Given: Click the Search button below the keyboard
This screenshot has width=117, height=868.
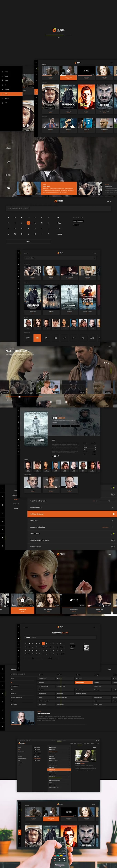Looking at the screenshot, I should pos(28,241).
